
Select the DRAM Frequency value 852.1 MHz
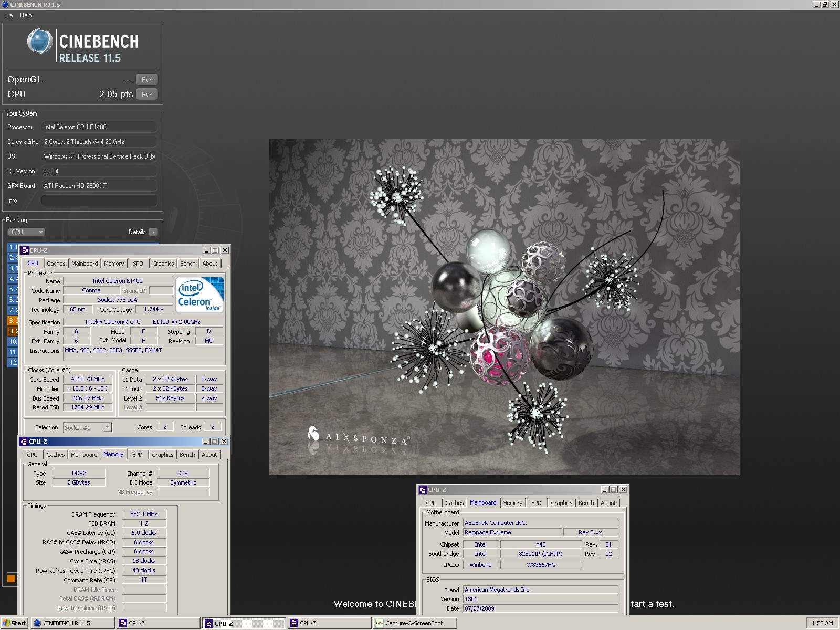click(144, 514)
